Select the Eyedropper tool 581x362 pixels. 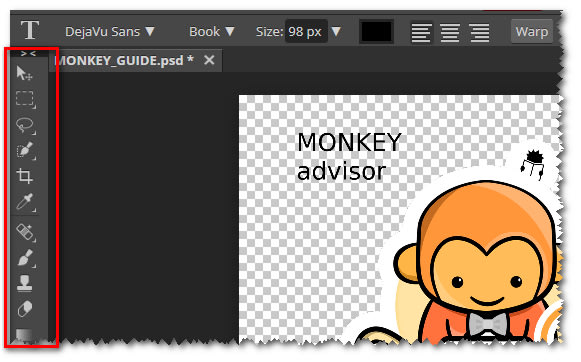[x=25, y=202]
